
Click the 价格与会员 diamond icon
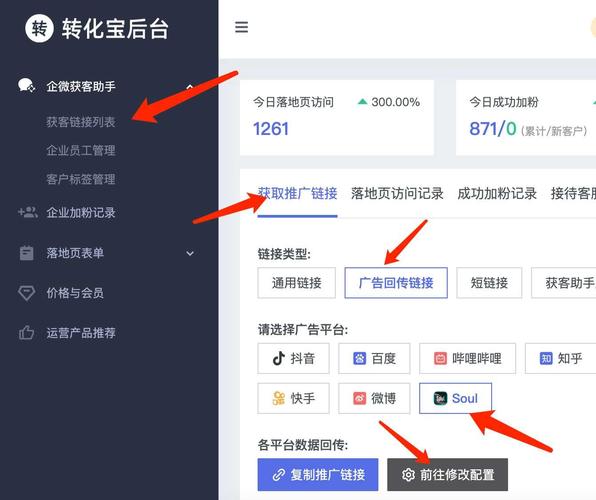27,293
